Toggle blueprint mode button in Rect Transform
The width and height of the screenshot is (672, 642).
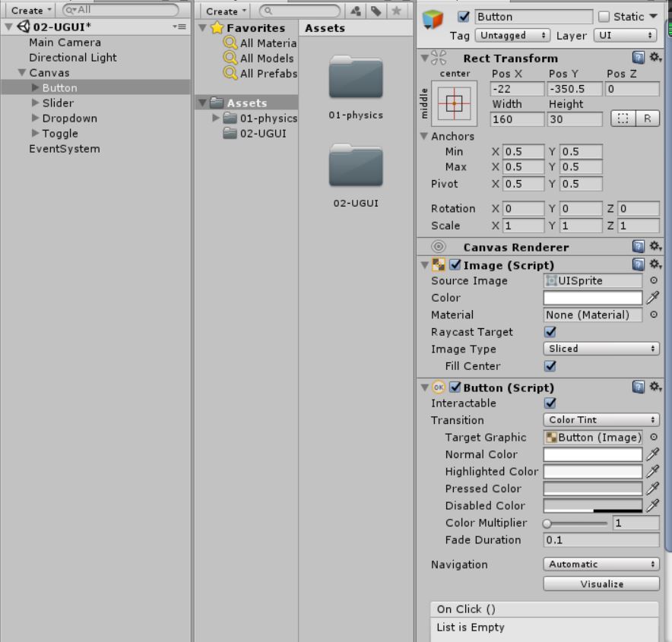(x=623, y=119)
